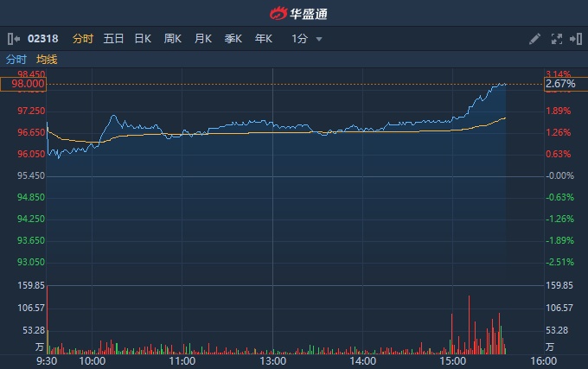Image resolution: width=588 pixels, height=369 pixels.
Task: Switch to 周K weekly candlestick view
Action: pyautogui.click(x=173, y=39)
